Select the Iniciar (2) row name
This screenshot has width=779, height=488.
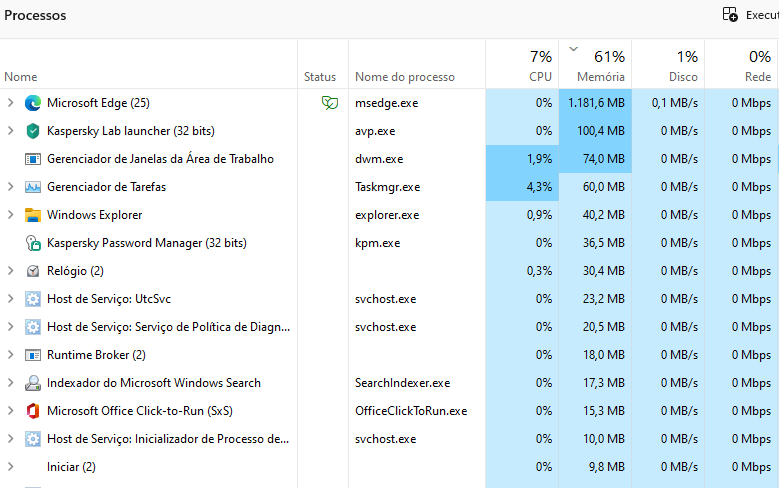pyautogui.click(x=71, y=467)
